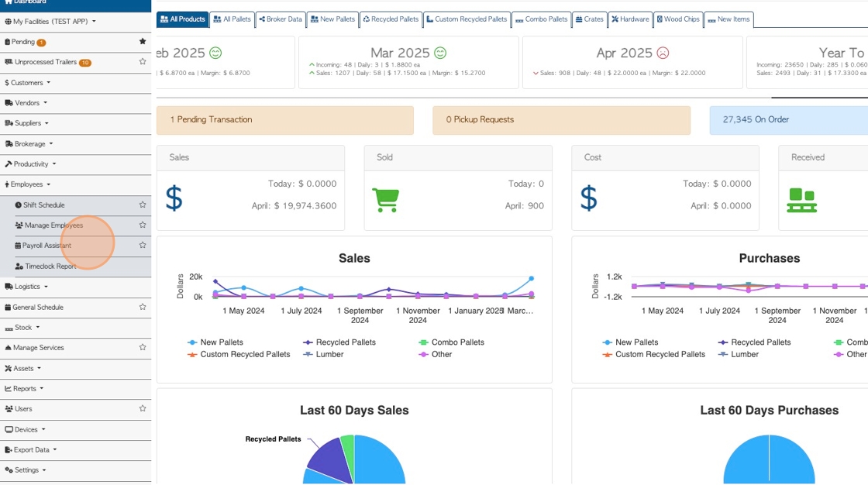
Task: Open Payroll Assistant via its calendar icon
Action: pyautogui.click(x=18, y=246)
